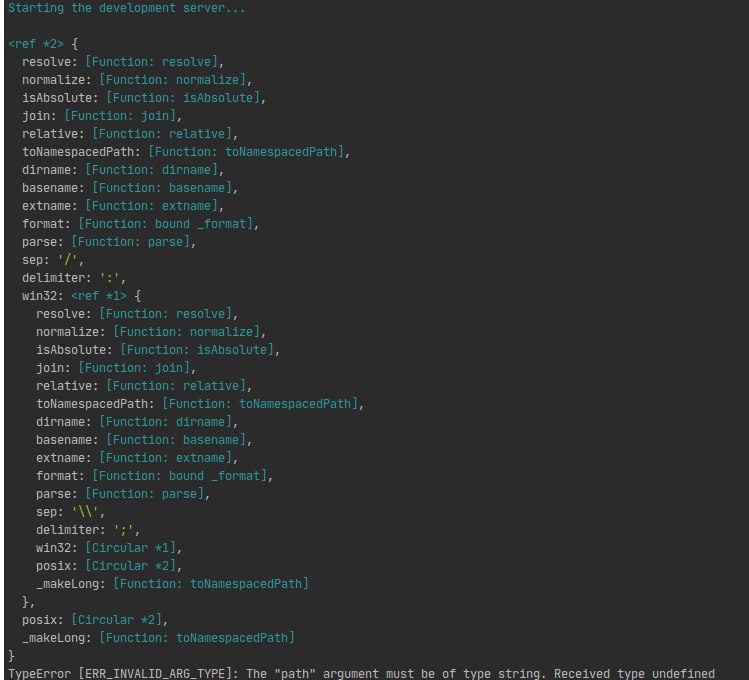The height and width of the screenshot is (680, 749).
Task: Click 'dirname' line inside the win32 block
Action: [137, 422]
